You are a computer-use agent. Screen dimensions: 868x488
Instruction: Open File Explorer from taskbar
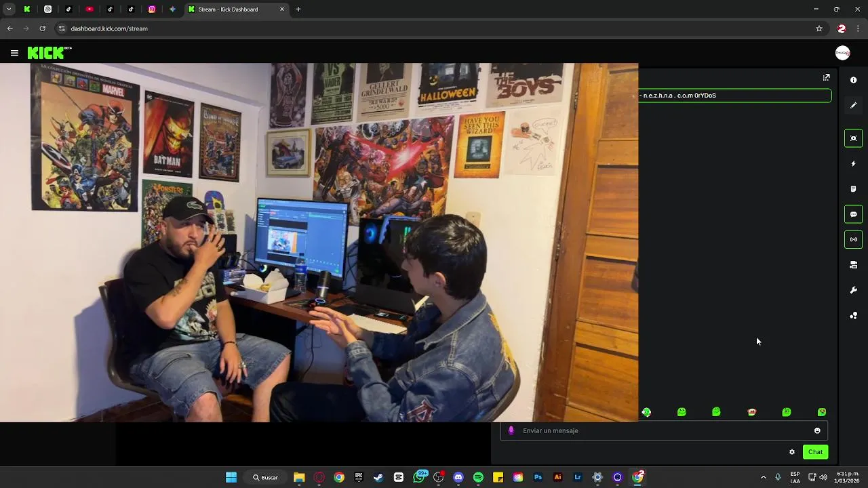[x=299, y=477]
